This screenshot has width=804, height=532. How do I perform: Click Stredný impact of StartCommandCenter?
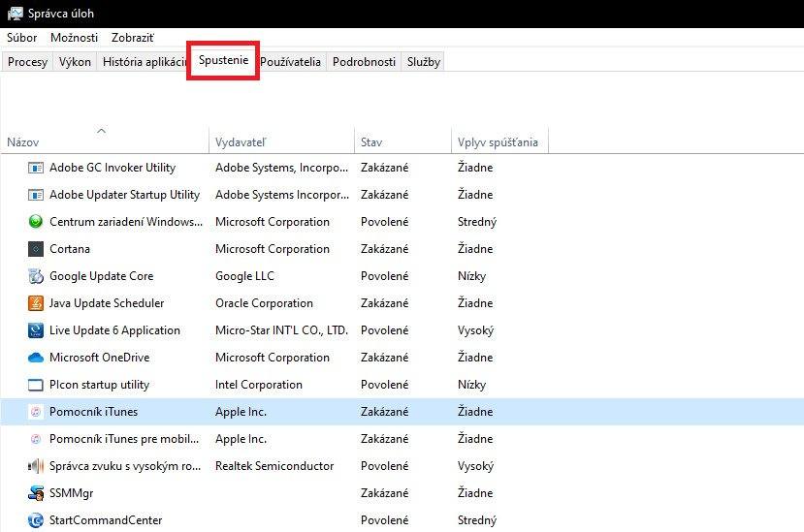point(477,520)
